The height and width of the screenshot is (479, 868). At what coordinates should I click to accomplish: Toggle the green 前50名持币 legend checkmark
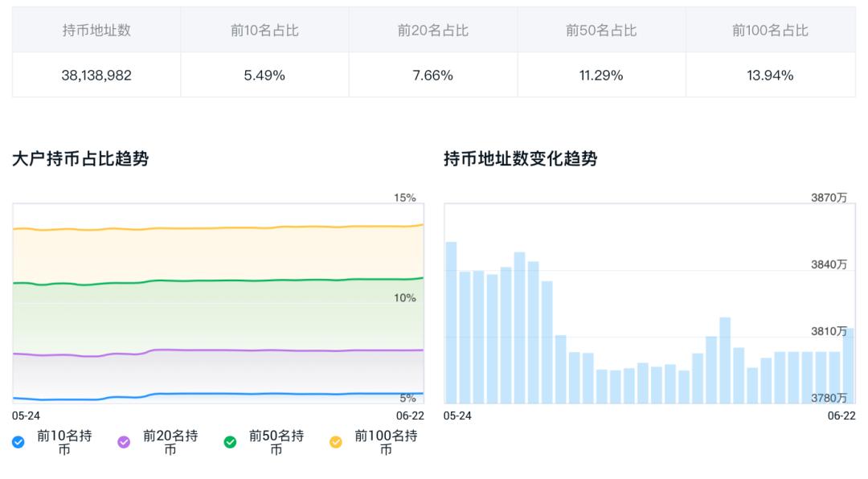click(230, 442)
